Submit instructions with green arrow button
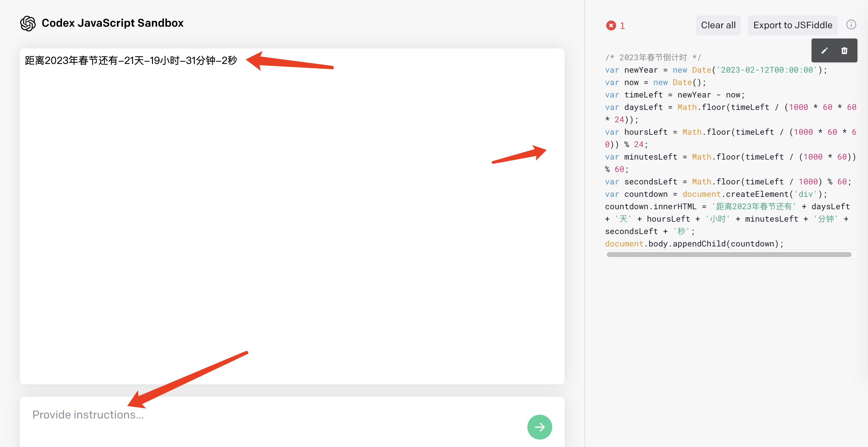Image resolution: width=868 pixels, height=447 pixels. click(x=539, y=427)
